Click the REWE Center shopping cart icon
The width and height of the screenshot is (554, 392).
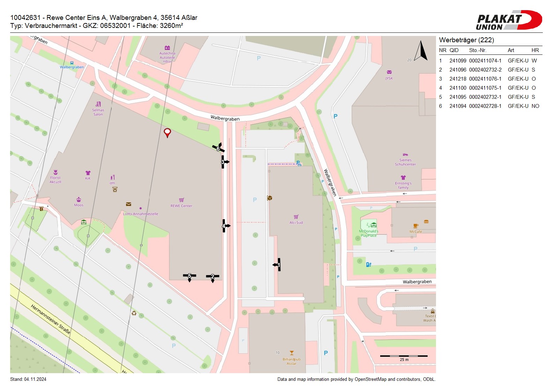[182, 200]
